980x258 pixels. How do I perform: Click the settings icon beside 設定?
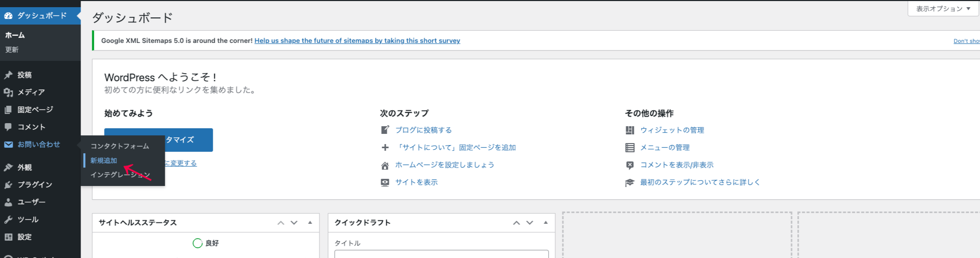(8, 237)
